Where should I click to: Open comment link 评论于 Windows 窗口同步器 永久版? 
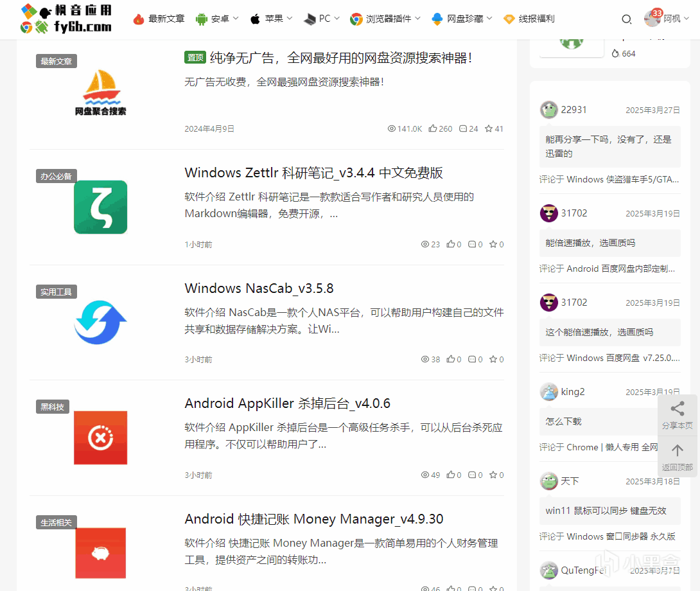[x=607, y=536]
